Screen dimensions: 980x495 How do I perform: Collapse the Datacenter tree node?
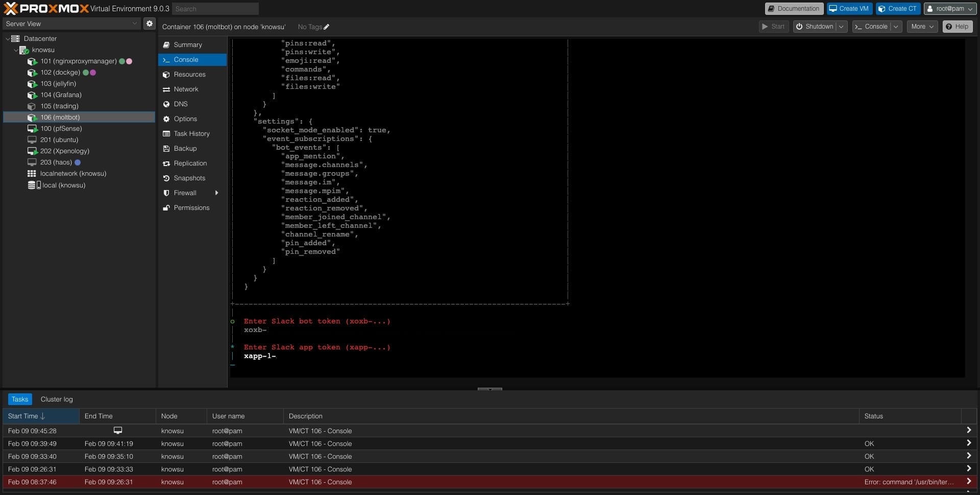tap(8, 39)
